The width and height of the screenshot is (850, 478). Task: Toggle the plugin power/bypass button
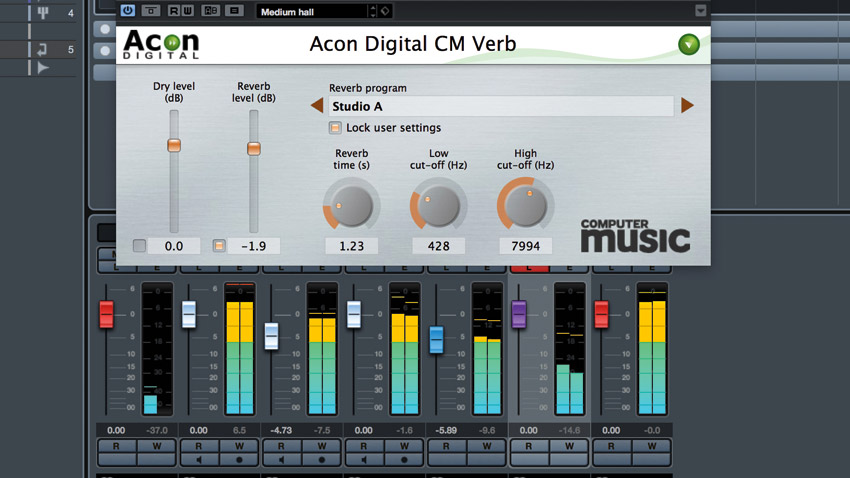tap(128, 10)
